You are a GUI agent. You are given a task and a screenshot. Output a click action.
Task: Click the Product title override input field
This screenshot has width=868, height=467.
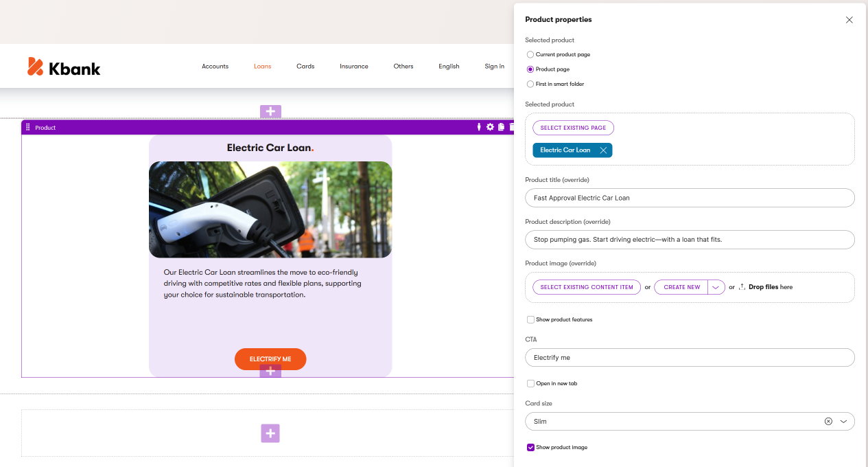[690, 198]
